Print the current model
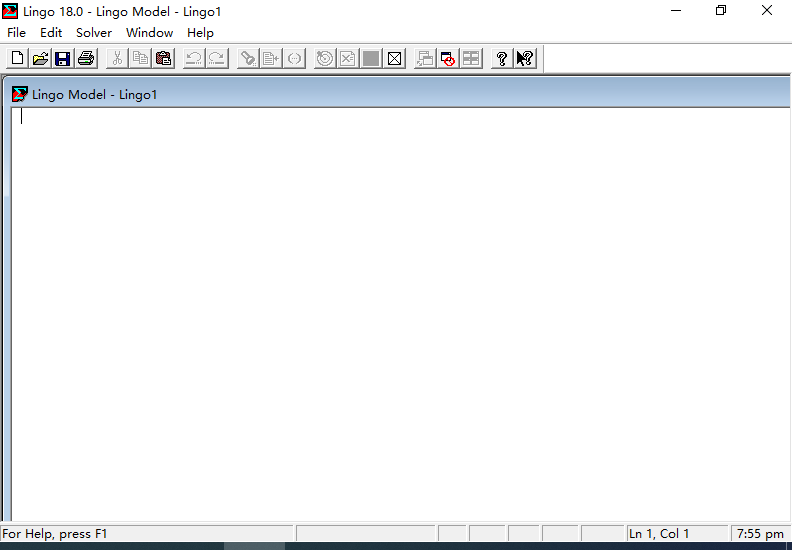The width and height of the screenshot is (792, 550). pyautogui.click(x=86, y=59)
